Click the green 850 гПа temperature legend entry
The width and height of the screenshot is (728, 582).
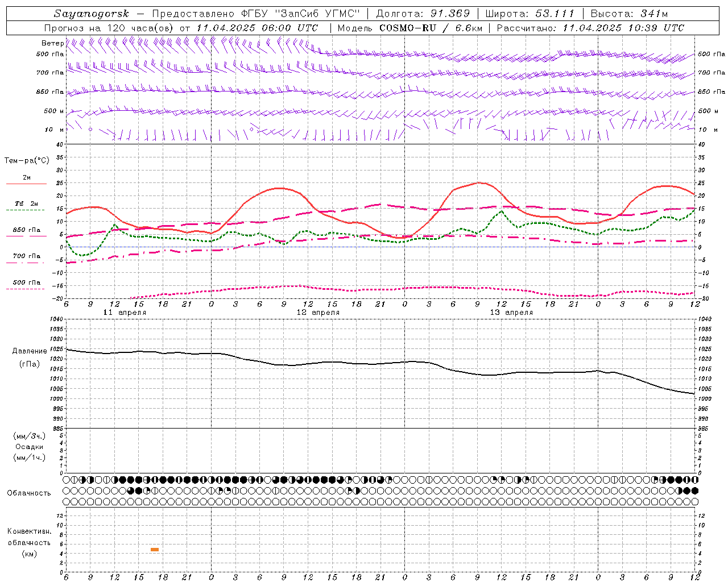point(26,230)
